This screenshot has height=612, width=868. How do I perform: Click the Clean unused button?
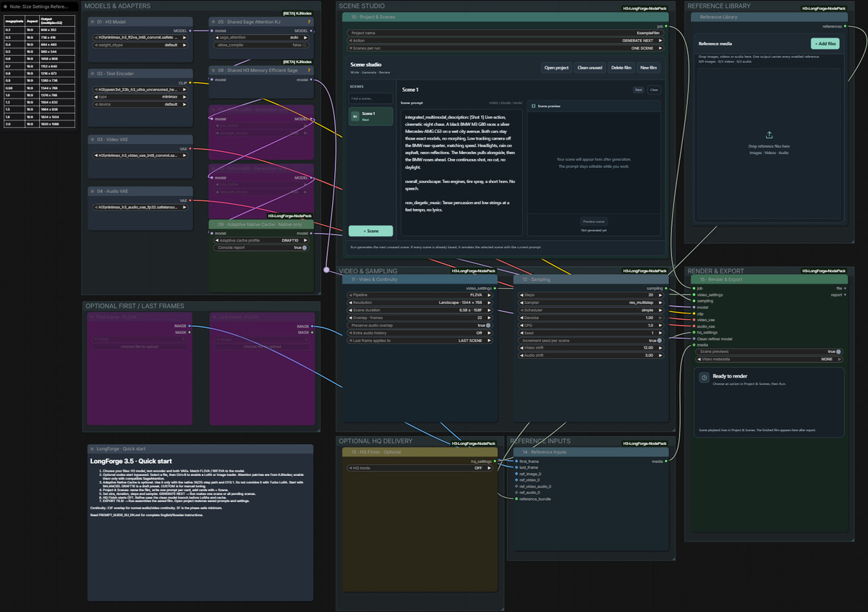[590, 68]
